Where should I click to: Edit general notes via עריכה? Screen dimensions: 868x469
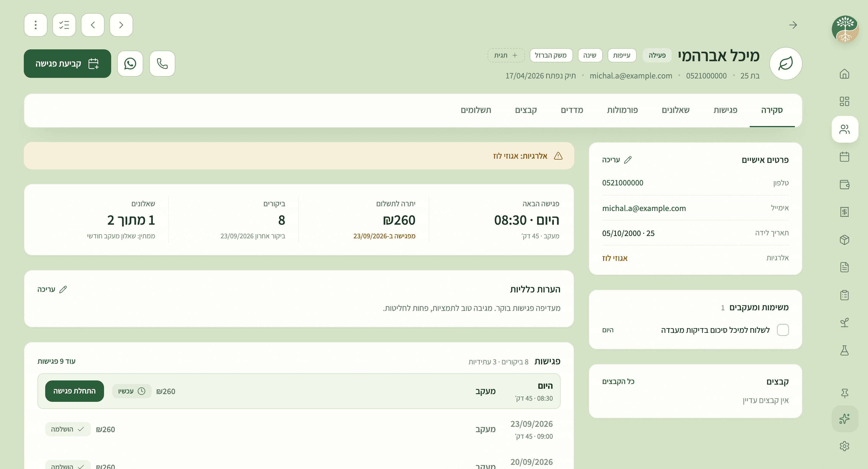pos(52,289)
